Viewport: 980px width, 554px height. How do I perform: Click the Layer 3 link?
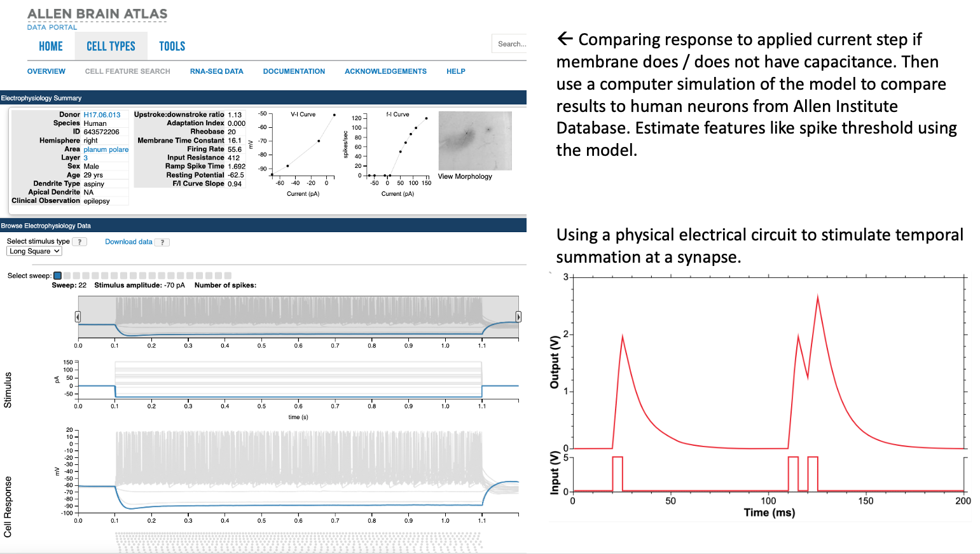point(86,158)
